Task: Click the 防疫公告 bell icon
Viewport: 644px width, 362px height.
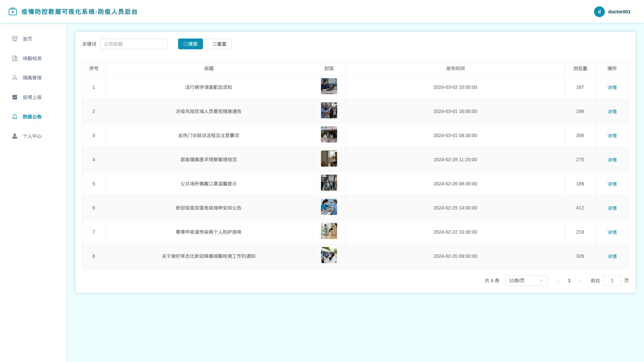Action: (x=15, y=117)
